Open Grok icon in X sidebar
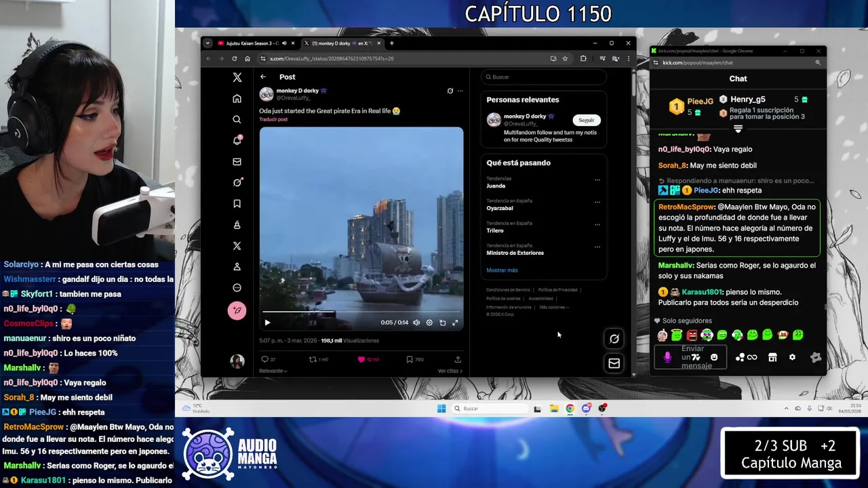Image resolution: width=868 pixels, height=488 pixels. point(237,182)
